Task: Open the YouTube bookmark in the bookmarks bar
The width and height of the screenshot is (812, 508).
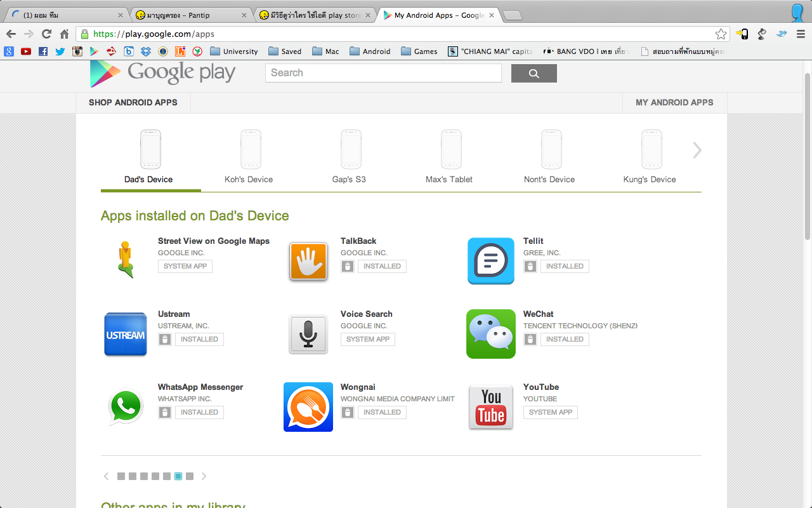Action: click(x=26, y=51)
